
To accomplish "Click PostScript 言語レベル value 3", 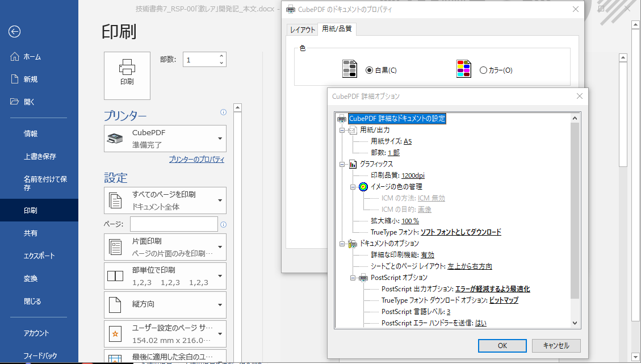I will tap(449, 312).
